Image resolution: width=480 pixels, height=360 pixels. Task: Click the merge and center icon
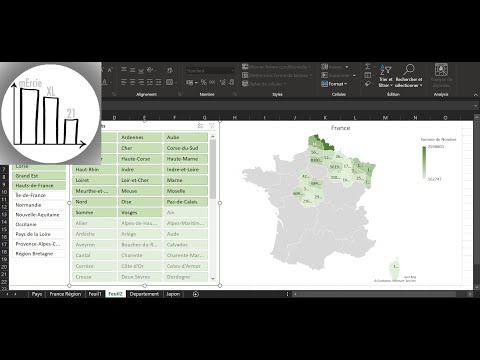(x=170, y=82)
